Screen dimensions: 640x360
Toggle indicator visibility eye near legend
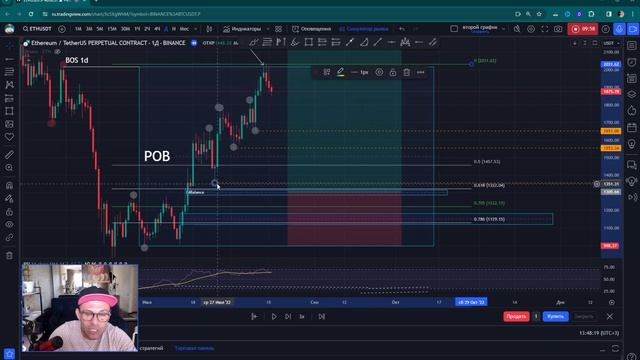click(58, 51)
